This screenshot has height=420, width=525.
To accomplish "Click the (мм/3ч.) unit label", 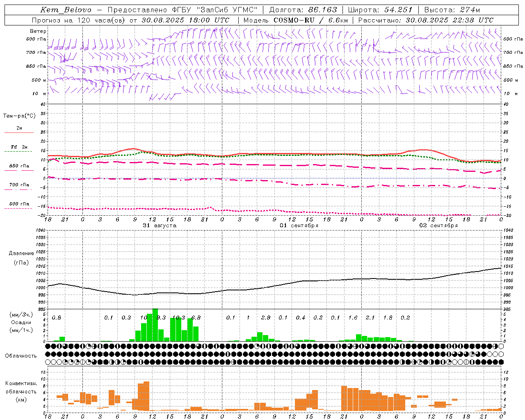I will 21,315.
